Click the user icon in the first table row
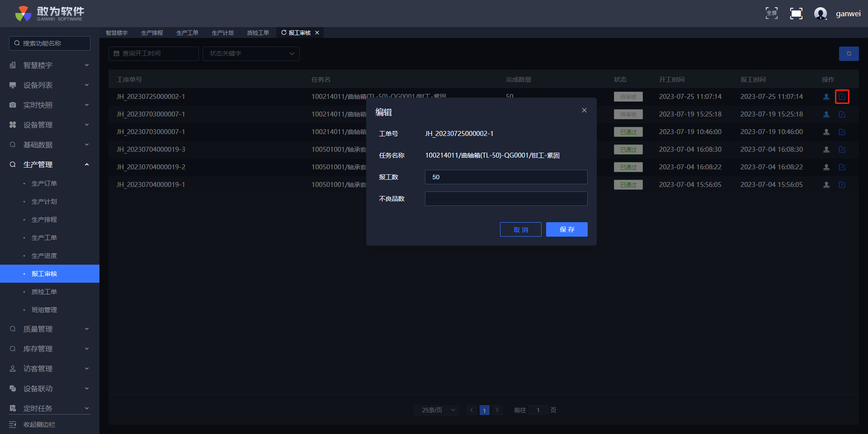 click(x=826, y=97)
